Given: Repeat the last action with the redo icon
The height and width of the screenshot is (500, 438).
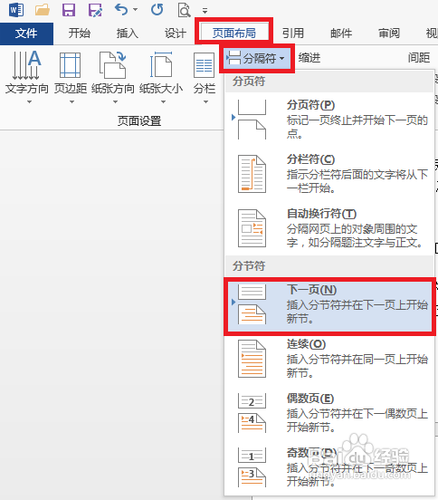Looking at the screenshot, I should pos(157,9).
